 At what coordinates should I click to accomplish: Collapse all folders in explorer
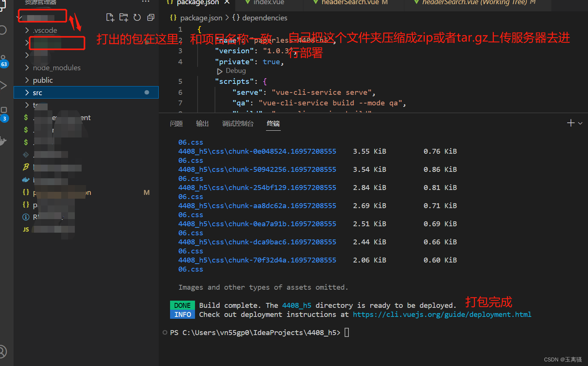coord(151,17)
